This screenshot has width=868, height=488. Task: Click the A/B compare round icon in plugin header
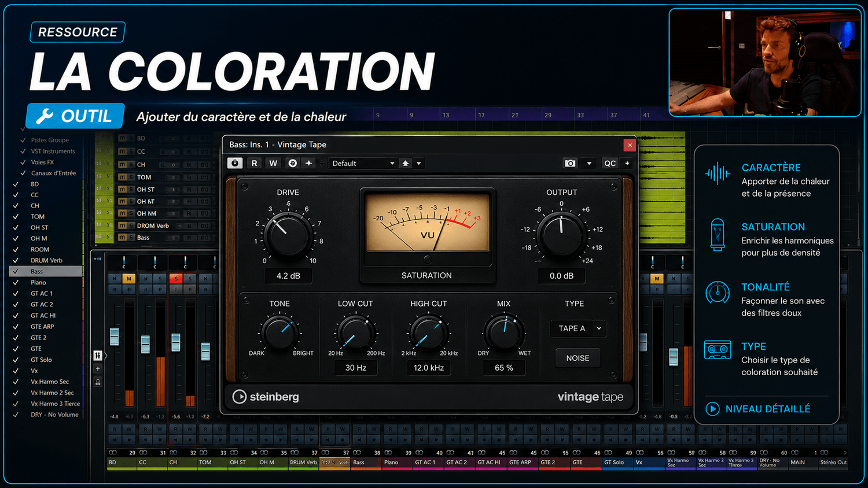coord(293,163)
